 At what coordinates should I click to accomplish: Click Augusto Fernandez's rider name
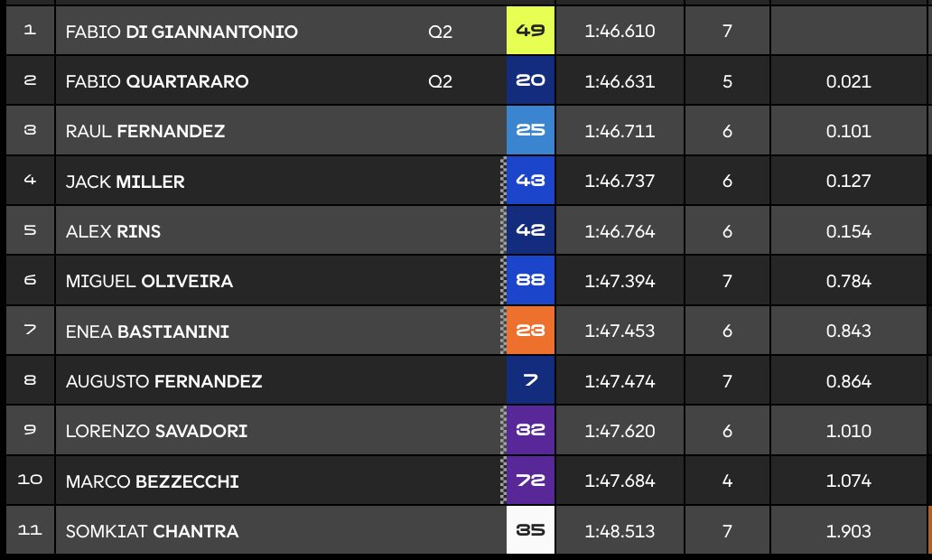(163, 381)
